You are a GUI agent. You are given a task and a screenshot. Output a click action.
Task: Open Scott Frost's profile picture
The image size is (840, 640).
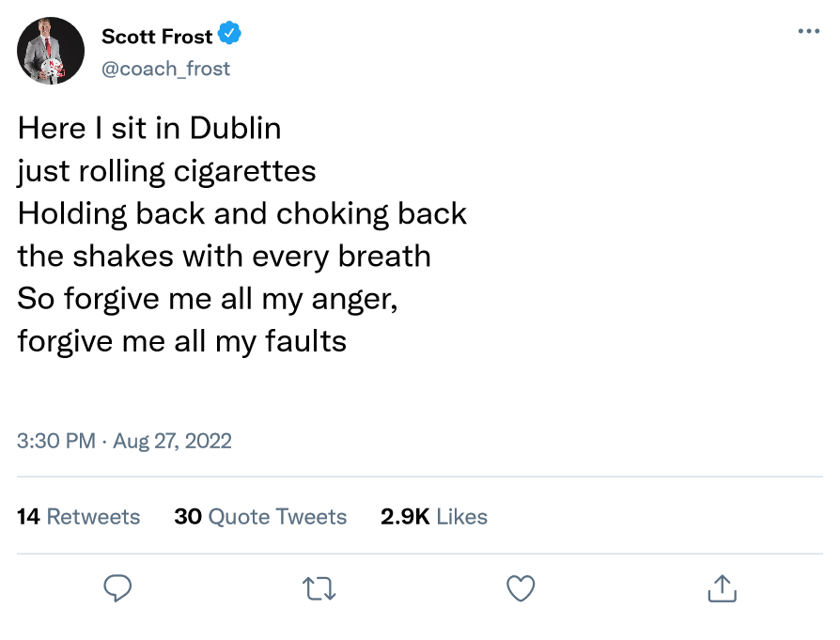(x=51, y=51)
